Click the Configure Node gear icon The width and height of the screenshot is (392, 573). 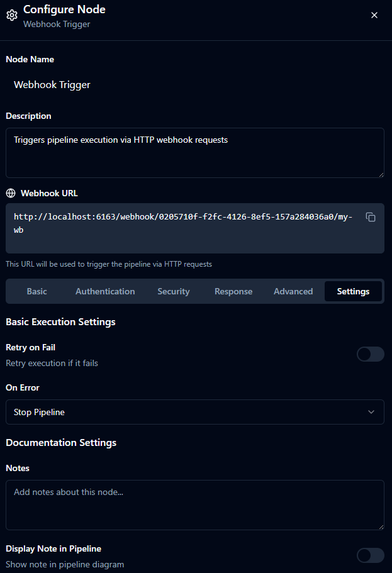(x=11, y=16)
